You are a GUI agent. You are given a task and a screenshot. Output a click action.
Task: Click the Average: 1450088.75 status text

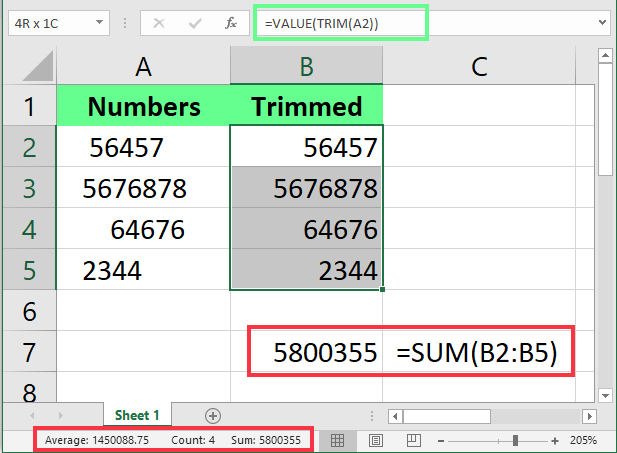coord(97,440)
